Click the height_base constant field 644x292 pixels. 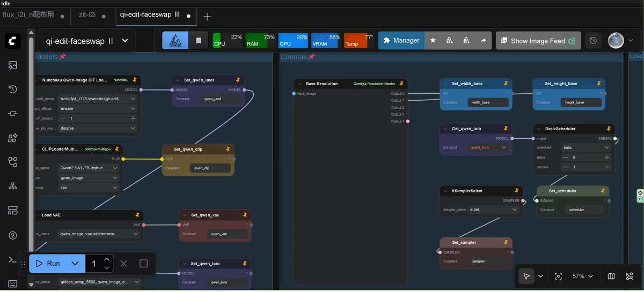tap(581, 102)
